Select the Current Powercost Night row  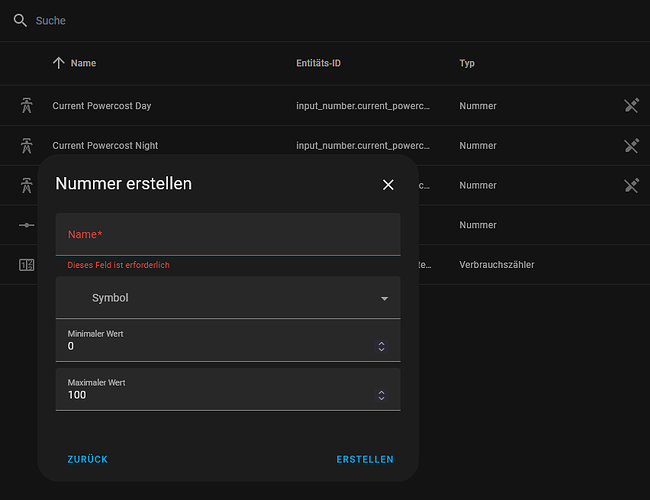[x=325, y=146]
